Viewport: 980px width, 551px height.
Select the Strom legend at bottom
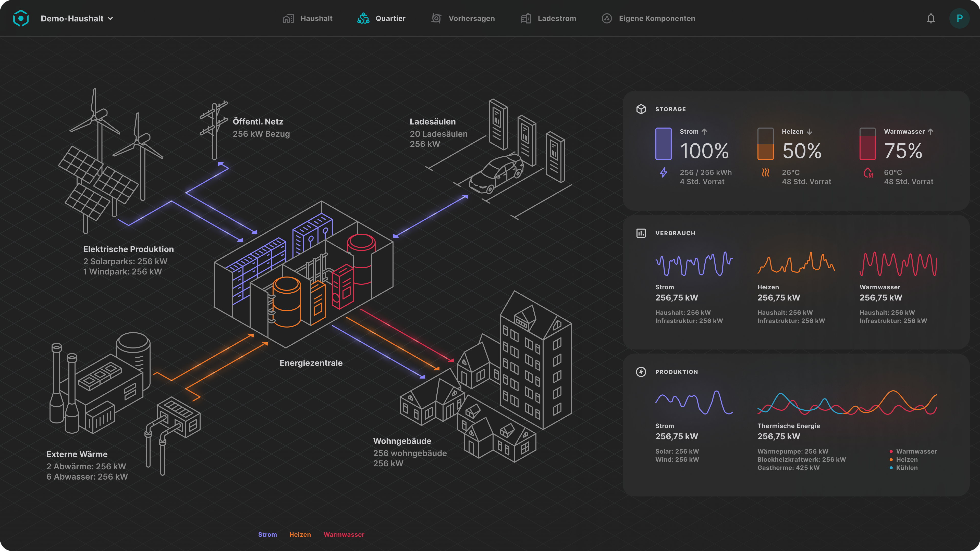pos(267,535)
